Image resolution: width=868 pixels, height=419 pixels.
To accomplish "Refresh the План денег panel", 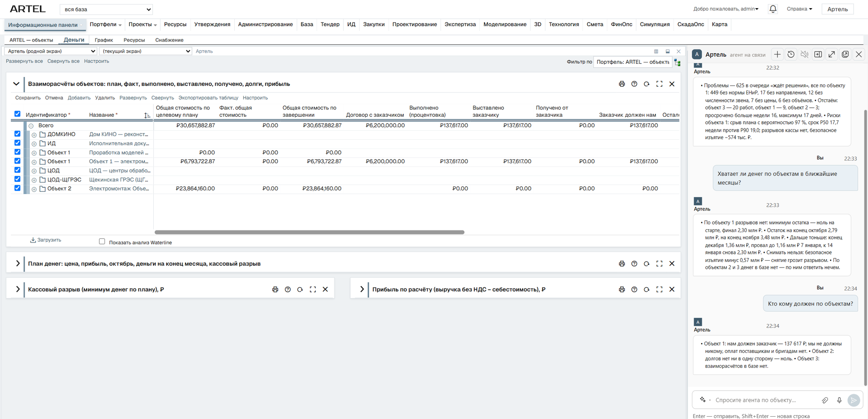I will (x=646, y=263).
